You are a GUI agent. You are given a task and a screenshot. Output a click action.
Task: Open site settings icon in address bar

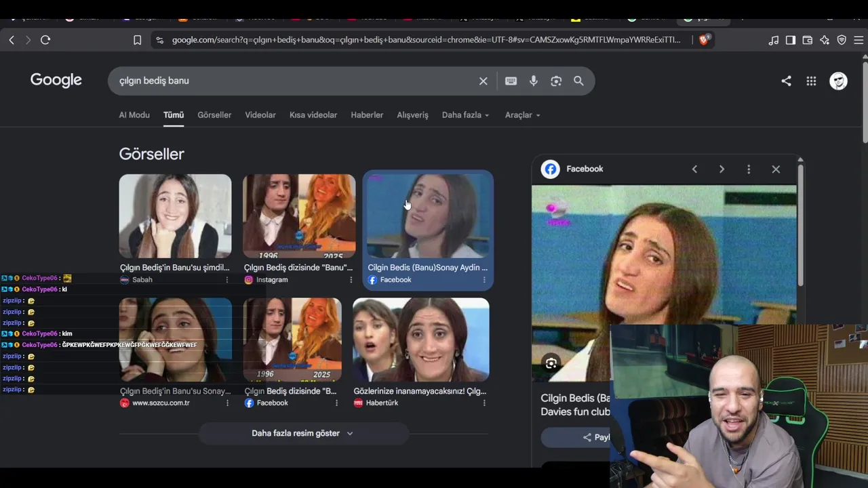[x=159, y=40]
